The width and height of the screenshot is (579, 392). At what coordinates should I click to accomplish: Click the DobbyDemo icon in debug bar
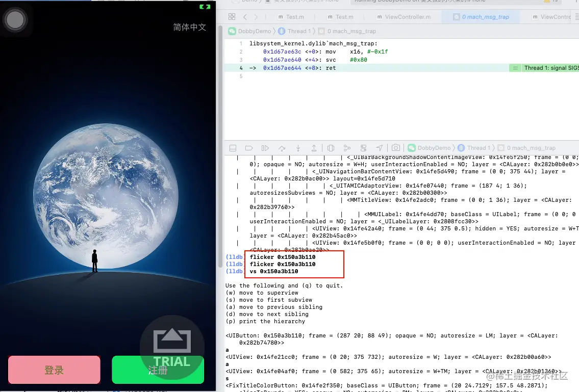click(x=412, y=148)
